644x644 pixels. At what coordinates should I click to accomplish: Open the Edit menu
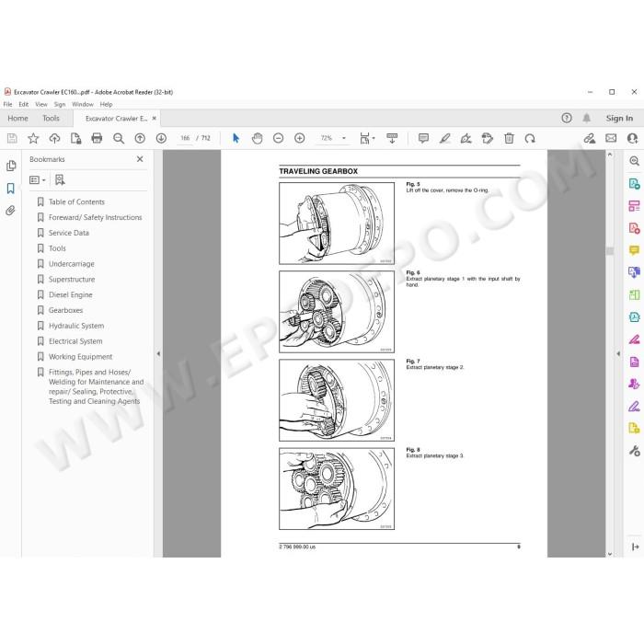click(x=23, y=104)
